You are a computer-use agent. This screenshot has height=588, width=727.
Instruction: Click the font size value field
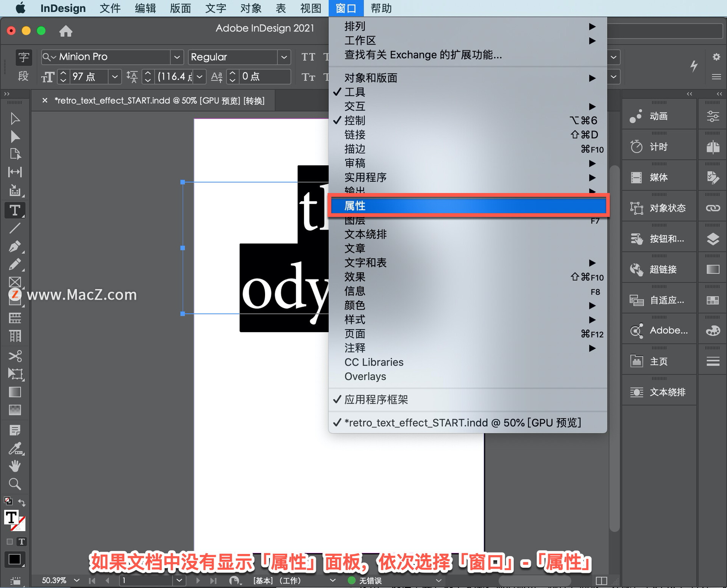pos(88,77)
